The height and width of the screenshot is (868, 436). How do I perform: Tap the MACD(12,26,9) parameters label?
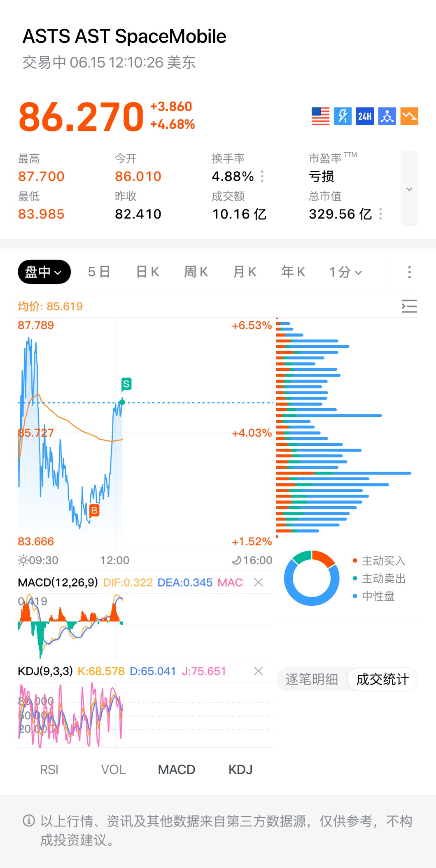(58, 582)
